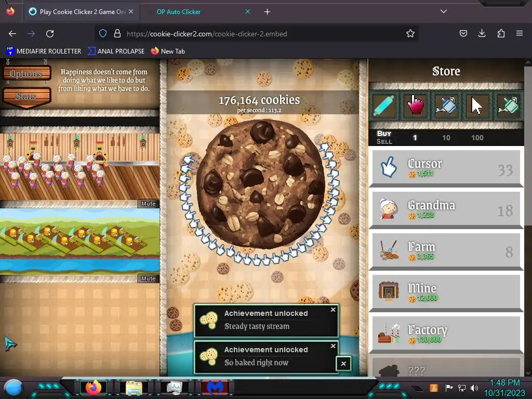View site security padlock info
Image resolution: width=532 pixels, height=399 pixels.
[117, 33]
